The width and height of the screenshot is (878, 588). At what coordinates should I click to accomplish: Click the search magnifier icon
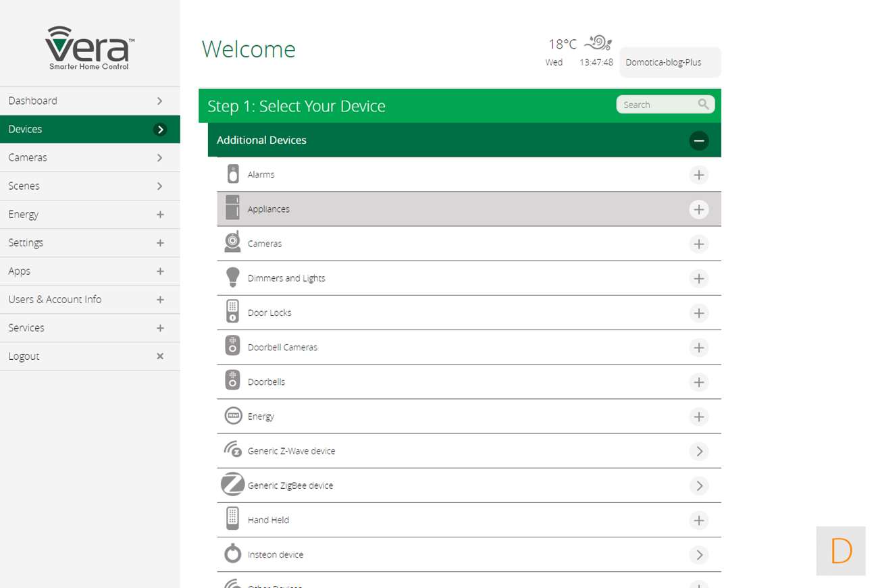pos(703,105)
